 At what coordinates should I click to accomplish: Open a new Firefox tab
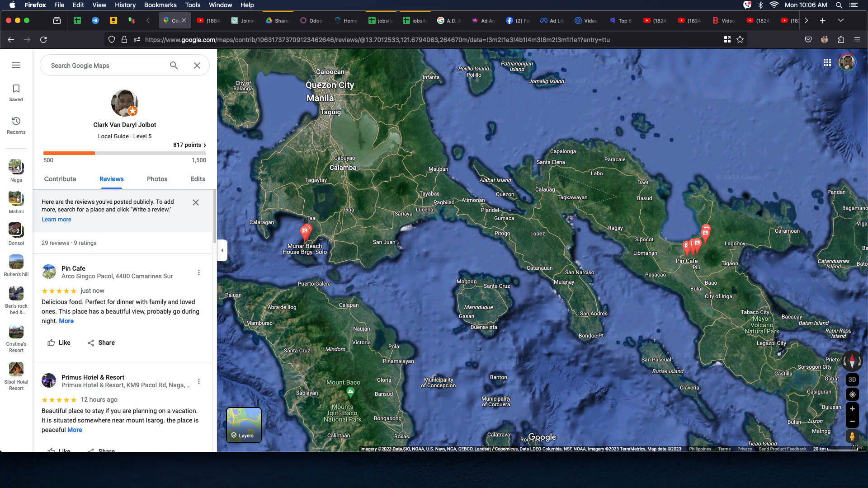[x=823, y=20]
